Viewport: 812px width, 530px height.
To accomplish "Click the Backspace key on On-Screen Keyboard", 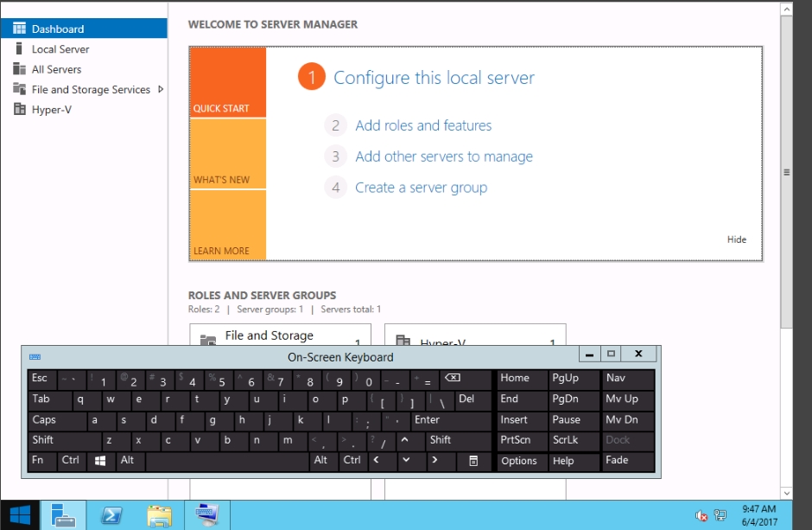I will (466, 380).
